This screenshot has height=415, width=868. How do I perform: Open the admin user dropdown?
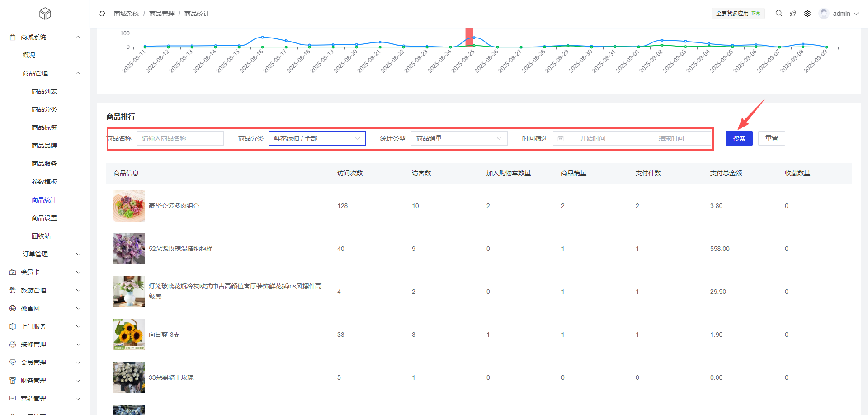tap(845, 14)
